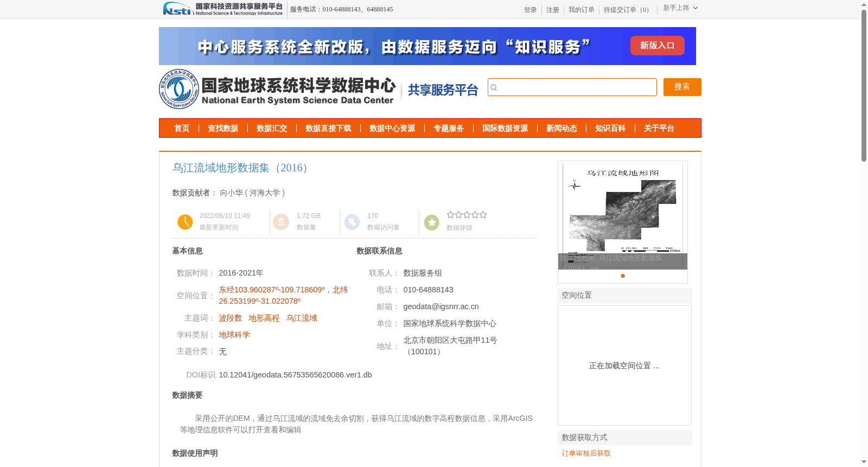Image resolution: width=868 pixels, height=467 pixels.
Task: Click the scrollbar up arrow
Action: [864, 4]
